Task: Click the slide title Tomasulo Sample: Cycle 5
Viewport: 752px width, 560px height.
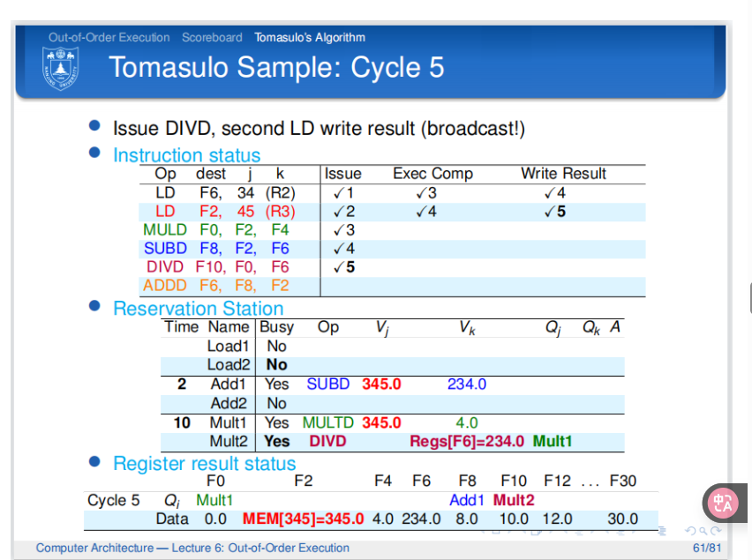Action: (x=276, y=67)
